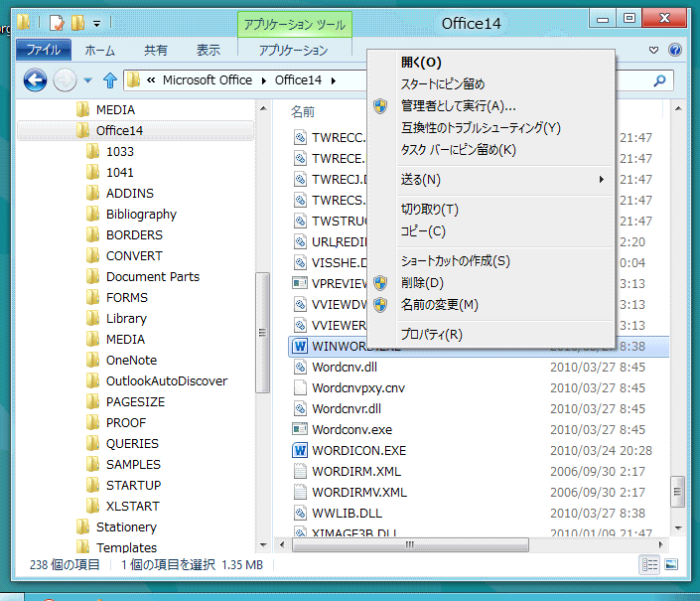
Task: Open Customize Quick Access Toolbar dropdown
Action: pyautogui.click(x=97, y=23)
